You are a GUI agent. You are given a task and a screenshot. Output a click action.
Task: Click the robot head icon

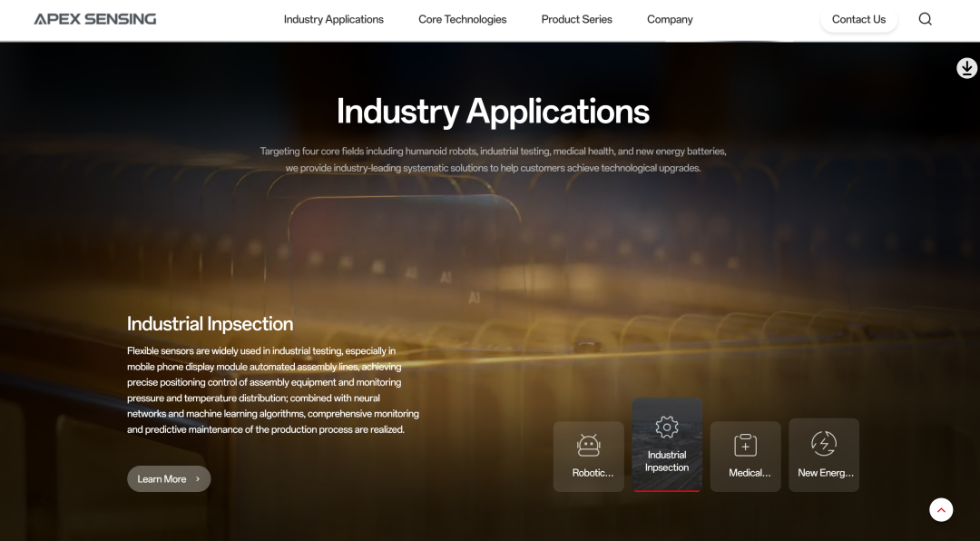[589, 445]
